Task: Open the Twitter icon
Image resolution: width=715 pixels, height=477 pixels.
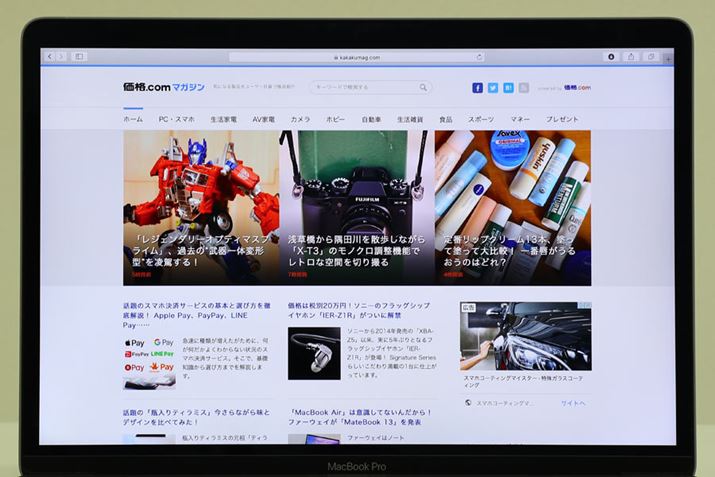Action: pos(493,88)
